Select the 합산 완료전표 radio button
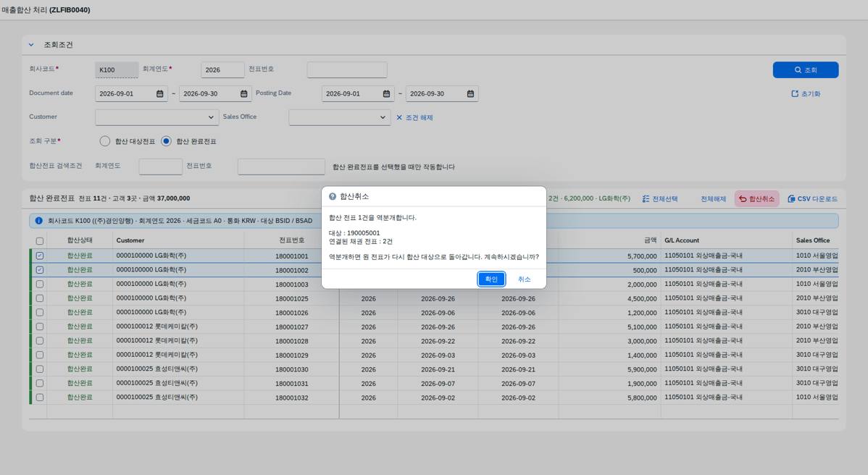 (x=166, y=141)
